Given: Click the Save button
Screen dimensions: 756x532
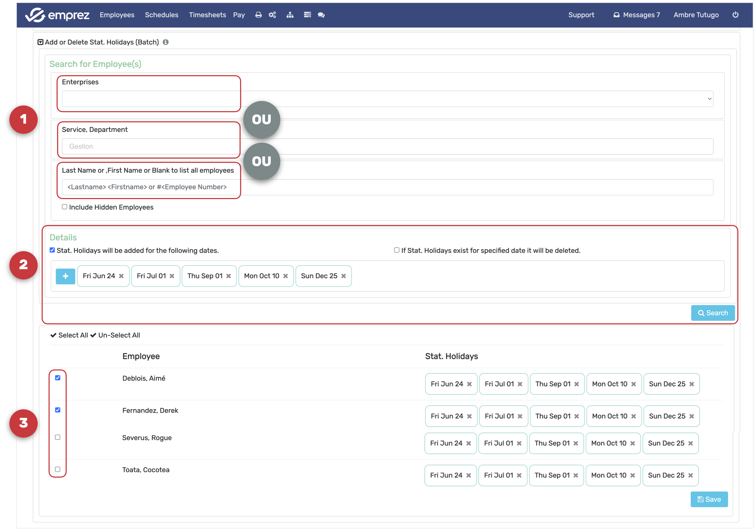Looking at the screenshot, I should [709, 499].
